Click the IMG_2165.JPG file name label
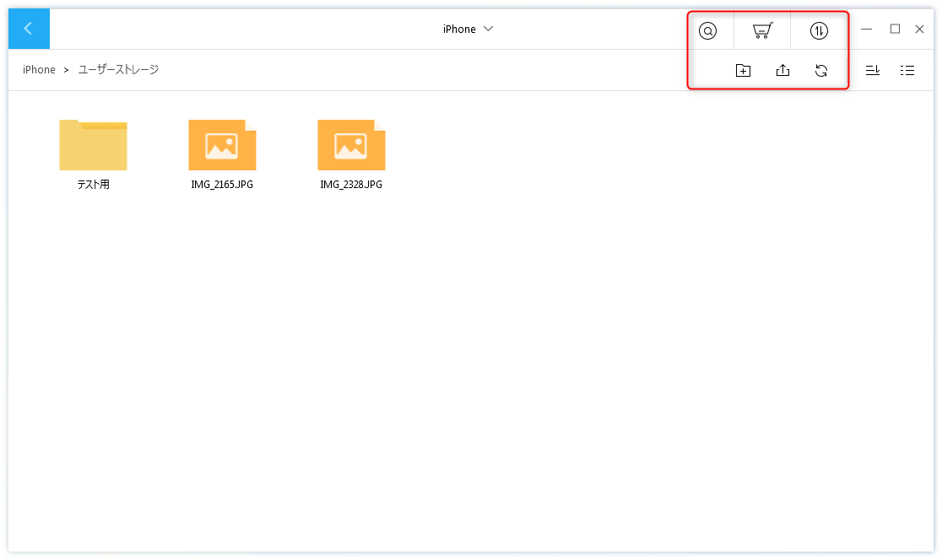 [x=222, y=184]
